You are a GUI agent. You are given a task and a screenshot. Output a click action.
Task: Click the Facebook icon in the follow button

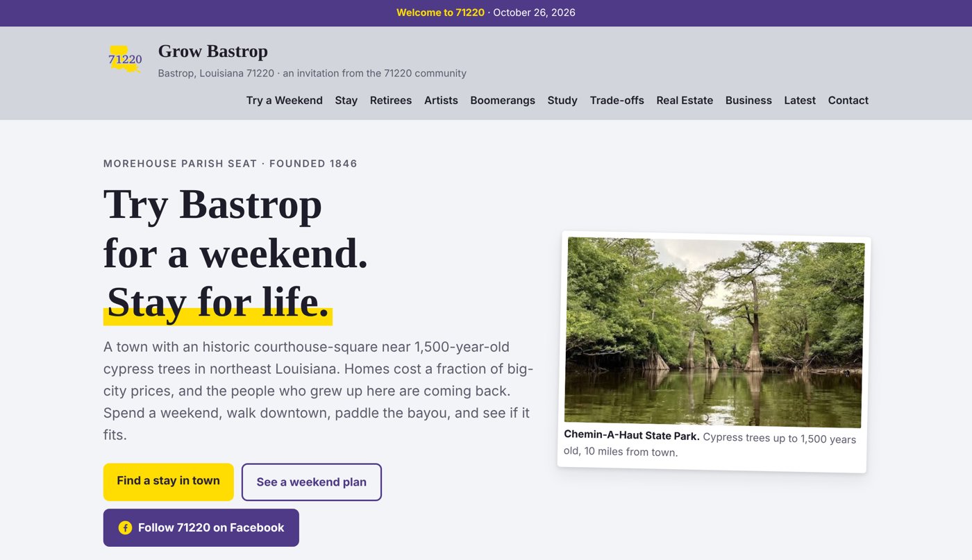(125, 528)
